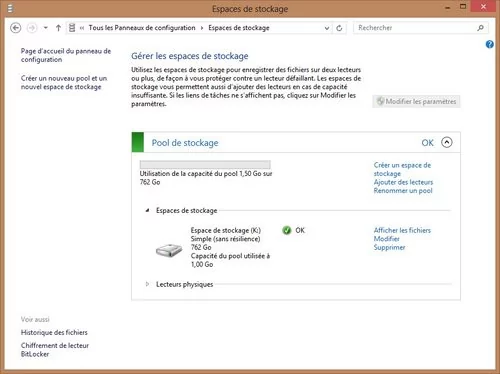
Task: Click the window system menu icon
Action: [x=10, y=8]
